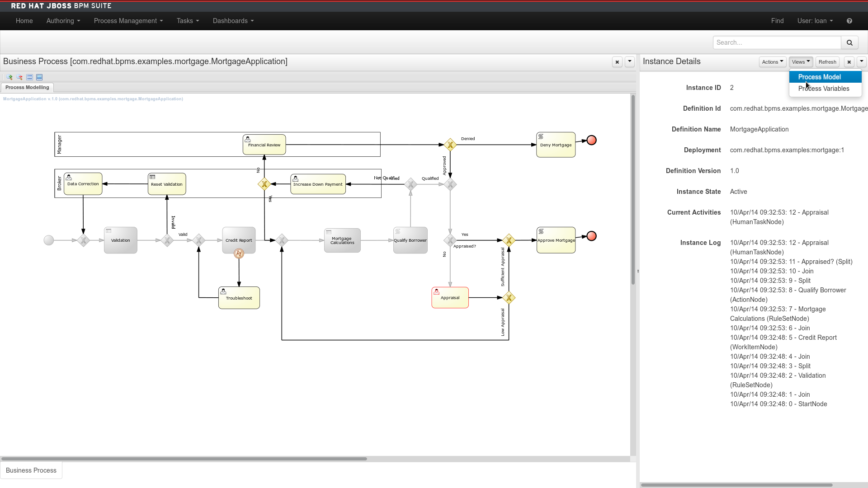Reset diagram zoom to 100 percent
This screenshot has height=488, width=868.
(x=29, y=77)
